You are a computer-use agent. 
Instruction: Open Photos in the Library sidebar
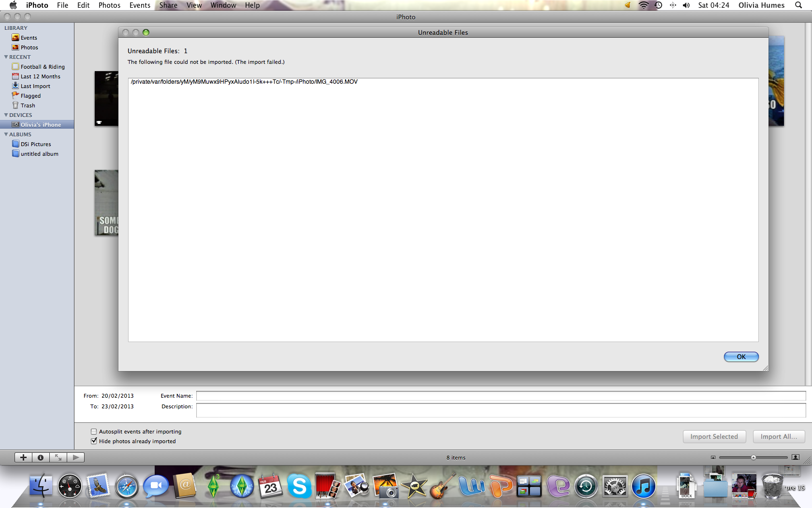[29, 47]
